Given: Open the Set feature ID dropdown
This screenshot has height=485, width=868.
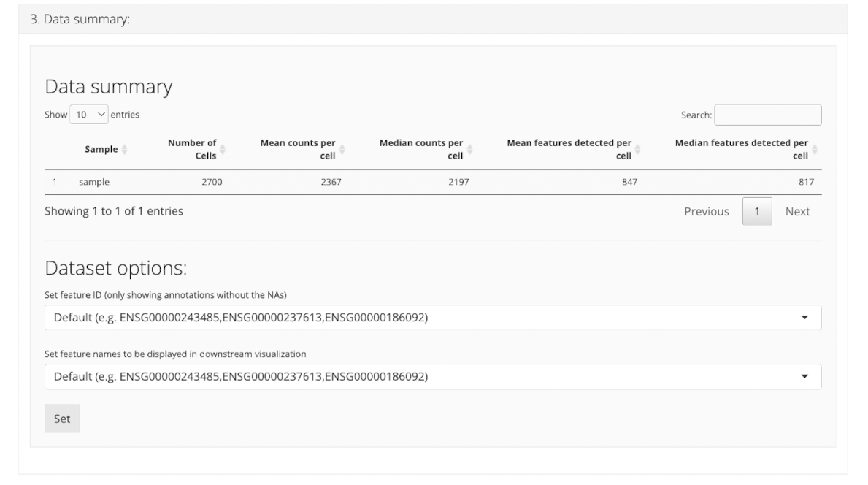Looking at the screenshot, I should (x=432, y=318).
